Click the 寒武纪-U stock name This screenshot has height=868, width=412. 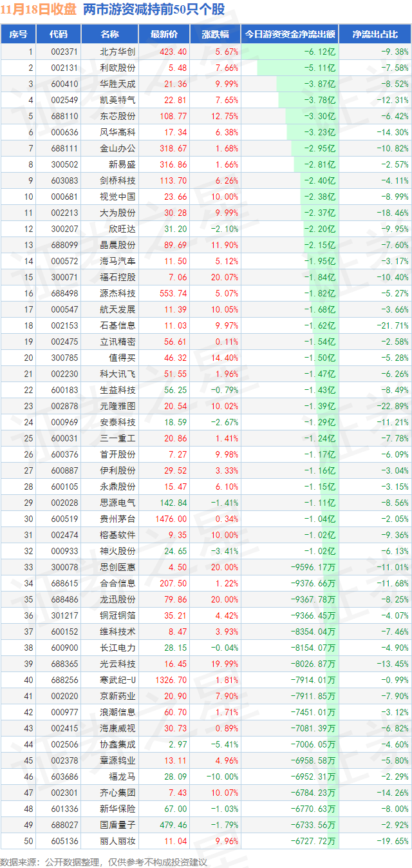(x=118, y=680)
